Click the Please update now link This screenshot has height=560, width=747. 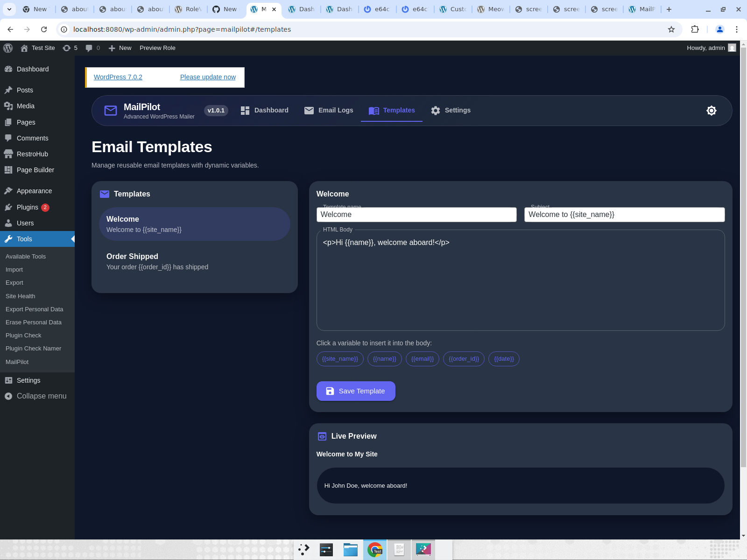coord(208,77)
